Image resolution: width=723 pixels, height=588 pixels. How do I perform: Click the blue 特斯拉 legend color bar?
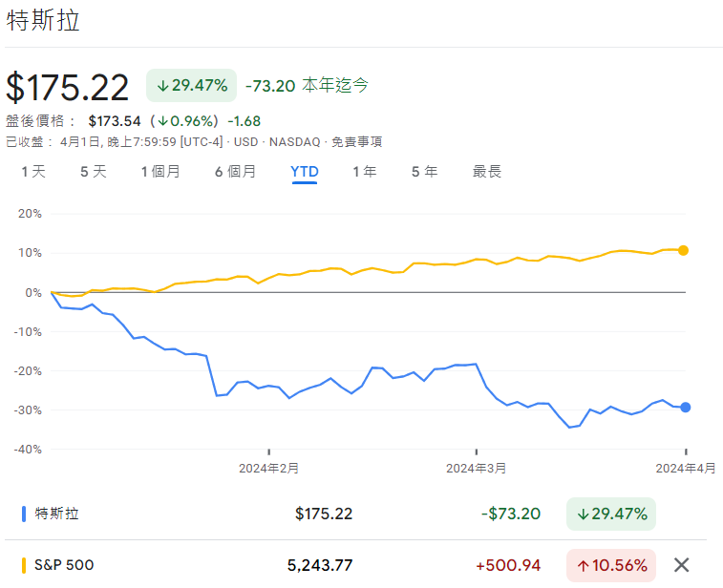(24, 514)
